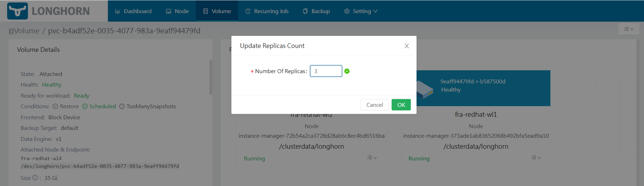Open actions menu for fra-redhat-wl2 replica
The image size is (644, 186).
click(x=372, y=158)
